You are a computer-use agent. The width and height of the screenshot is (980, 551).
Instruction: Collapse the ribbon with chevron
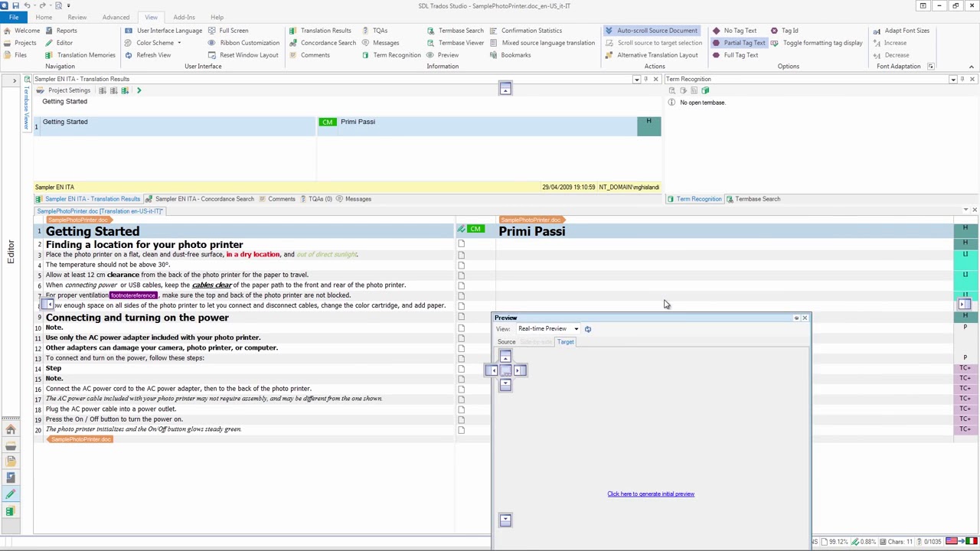[972, 67]
